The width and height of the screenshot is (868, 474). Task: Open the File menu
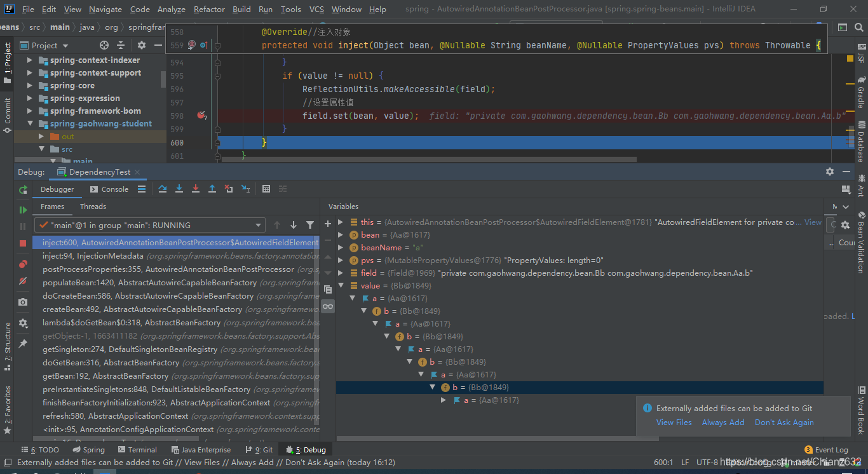pyautogui.click(x=28, y=9)
